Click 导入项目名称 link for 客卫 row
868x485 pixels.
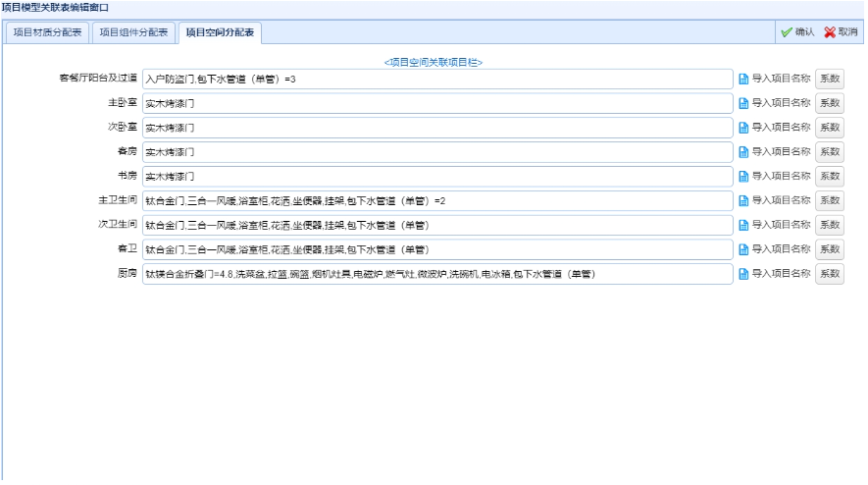click(781, 249)
